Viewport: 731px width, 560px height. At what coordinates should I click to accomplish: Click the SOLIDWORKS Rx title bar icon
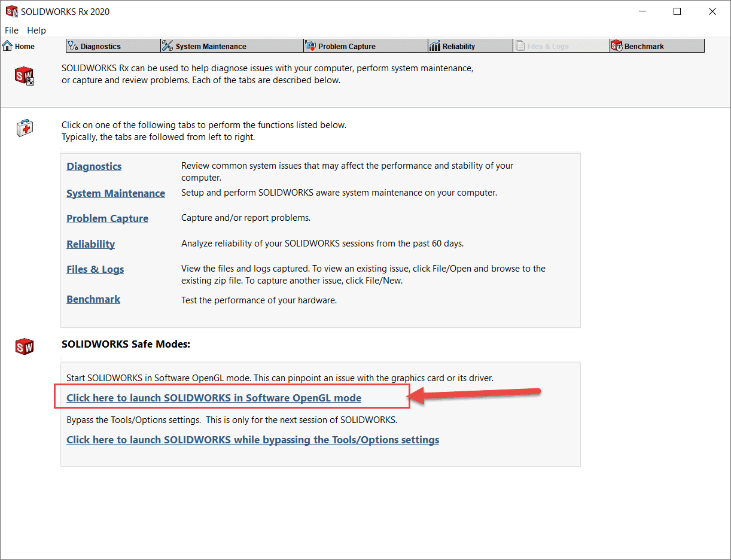(11, 11)
